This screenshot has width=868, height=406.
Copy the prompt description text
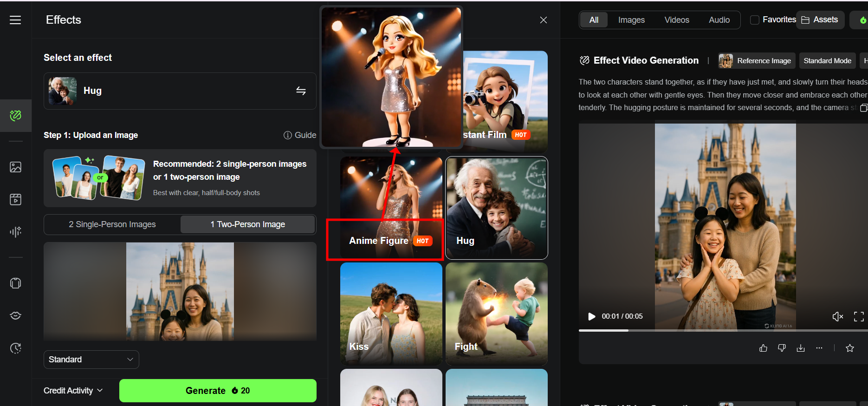click(x=863, y=108)
